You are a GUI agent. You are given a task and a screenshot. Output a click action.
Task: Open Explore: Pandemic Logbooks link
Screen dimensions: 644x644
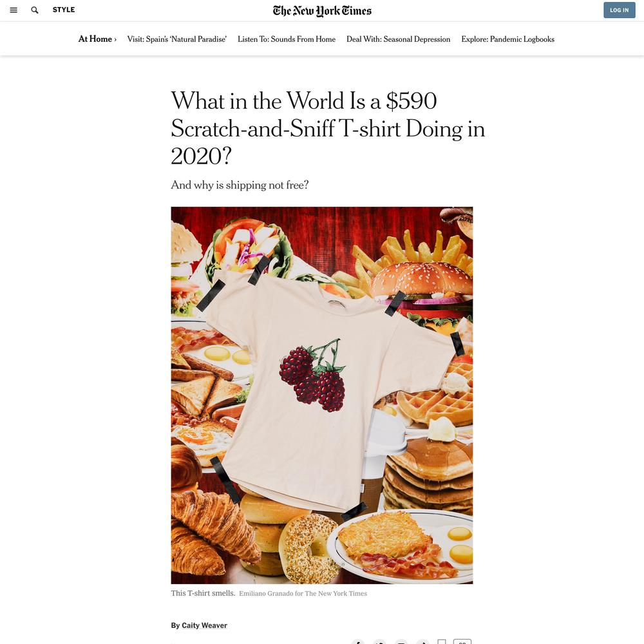pos(507,39)
